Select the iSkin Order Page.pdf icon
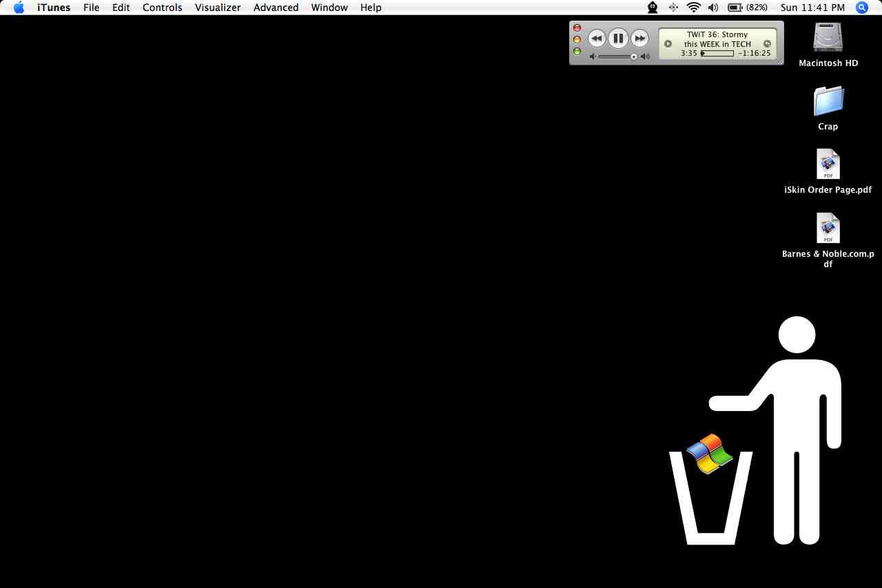Viewport: 882px width, 588px height. (828, 165)
